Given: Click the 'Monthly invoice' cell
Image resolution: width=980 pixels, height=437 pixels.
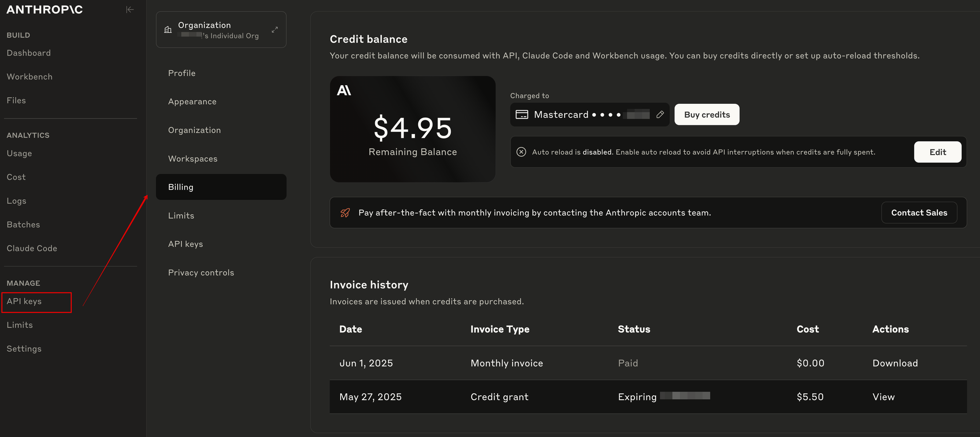Looking at the screenshot, I should coord(507,363).
